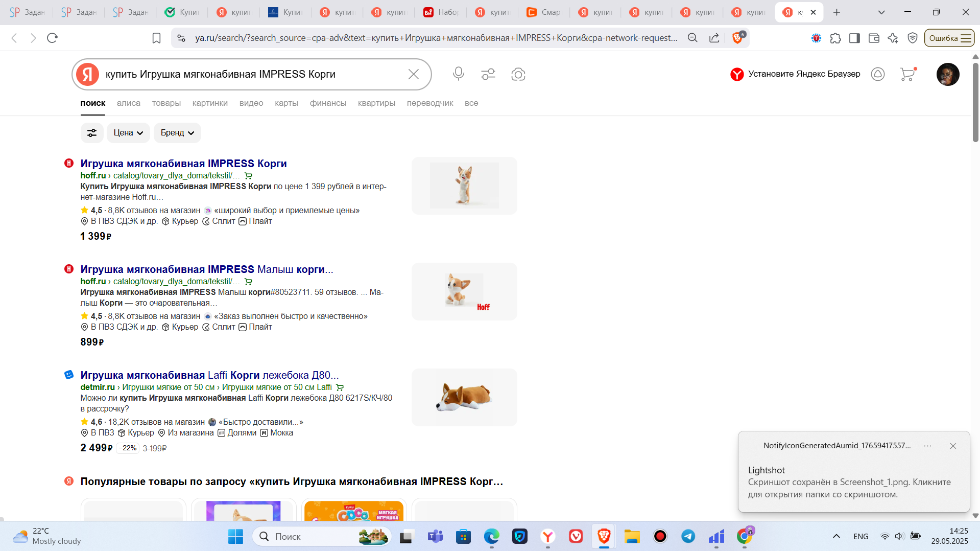Open Windows Start menu
This screenshot has width=980, height=551.
235,536
